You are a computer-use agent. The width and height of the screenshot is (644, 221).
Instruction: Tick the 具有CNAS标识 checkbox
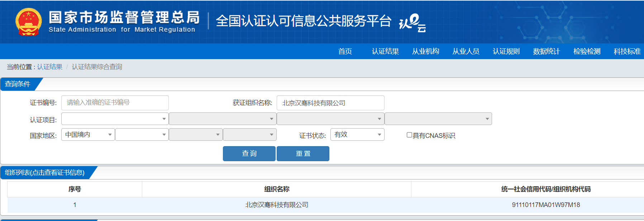tap(409, 135)
